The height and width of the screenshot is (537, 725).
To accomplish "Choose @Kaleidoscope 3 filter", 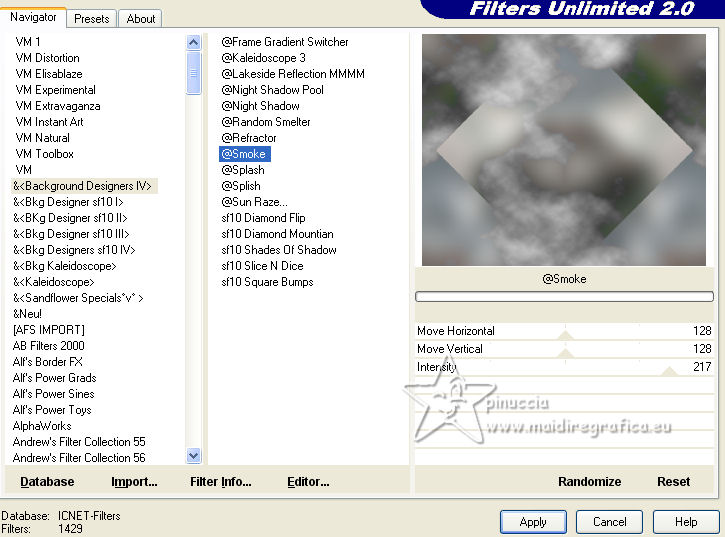I will (x=264, y=58).
